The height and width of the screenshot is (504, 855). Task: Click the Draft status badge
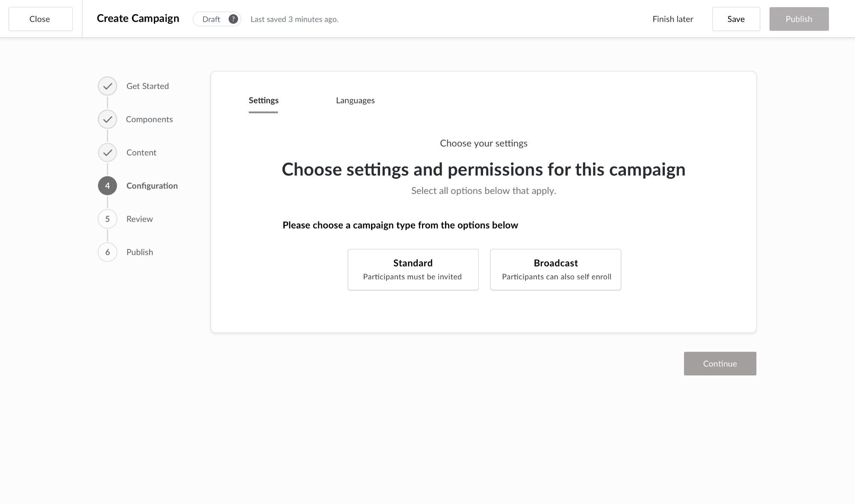coord(211,19)
